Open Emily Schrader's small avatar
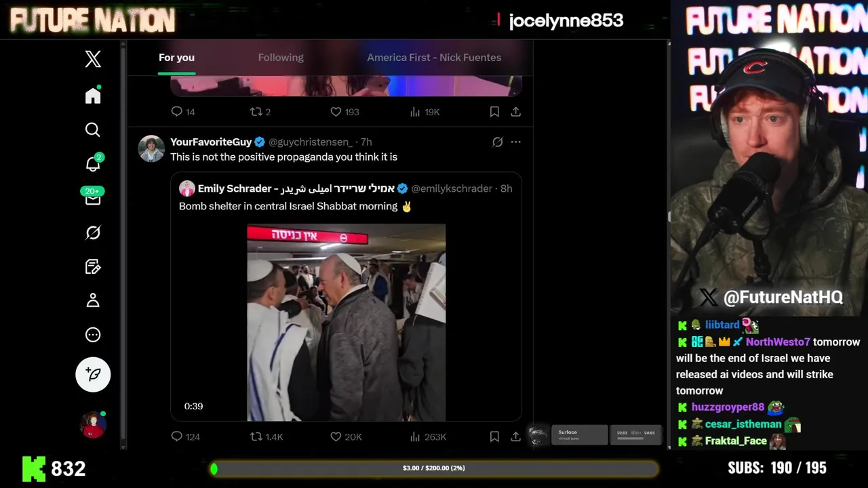 coord(187,188)
